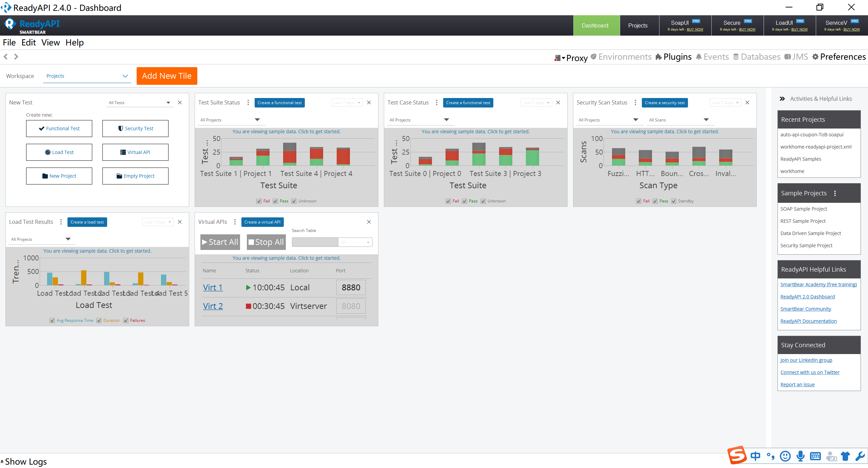Open Test Case Status tile options menu
Screen dimensions: 868x468
tap(437, 102)
